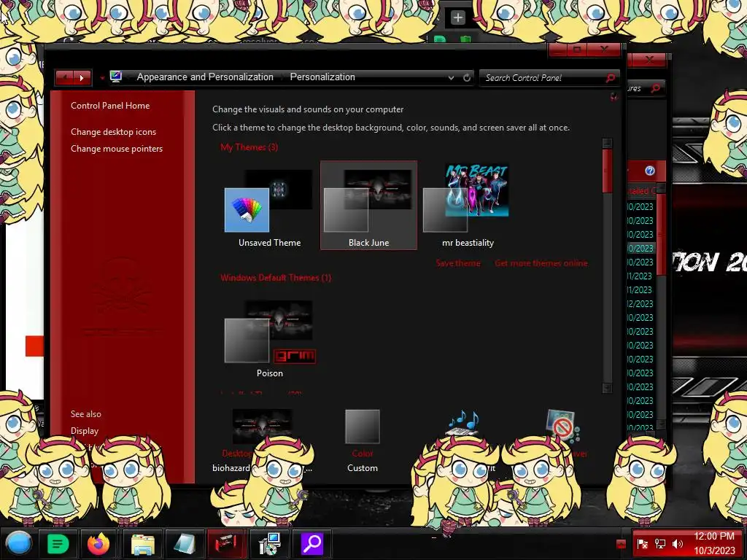
Task: Open the address bar history dropdown
Action: [451, 77]
